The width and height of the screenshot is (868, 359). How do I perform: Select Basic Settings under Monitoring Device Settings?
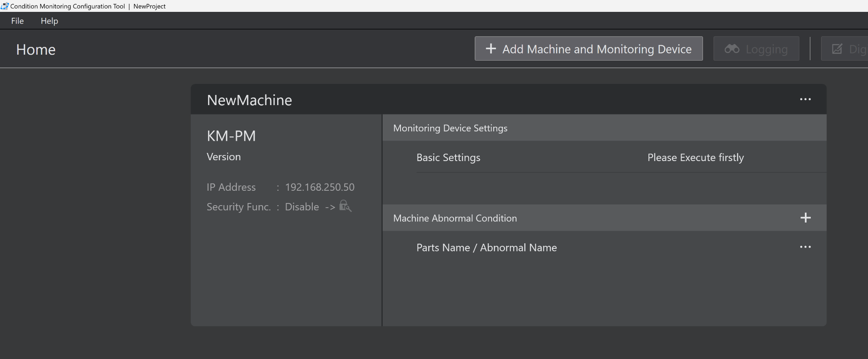click(448, 158)
